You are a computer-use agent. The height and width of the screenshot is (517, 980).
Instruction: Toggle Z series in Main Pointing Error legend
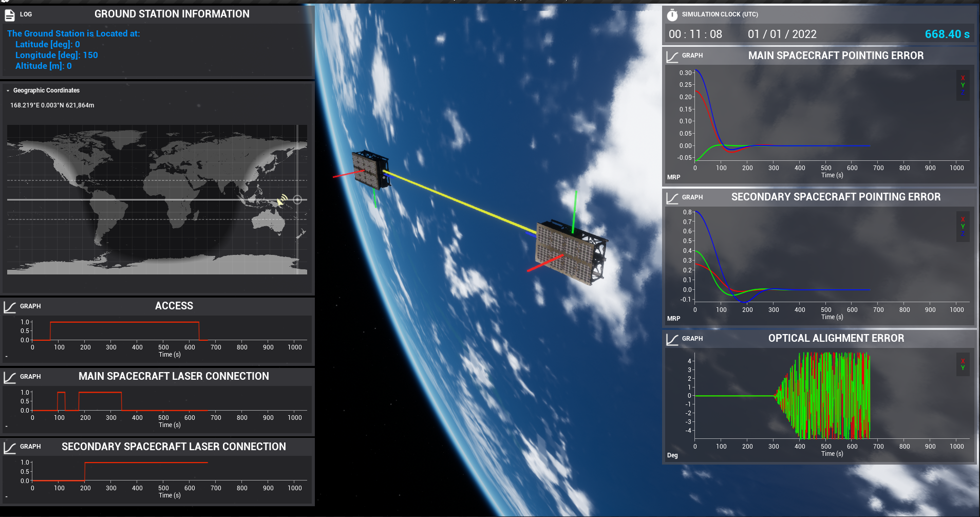tap(963, 93)
